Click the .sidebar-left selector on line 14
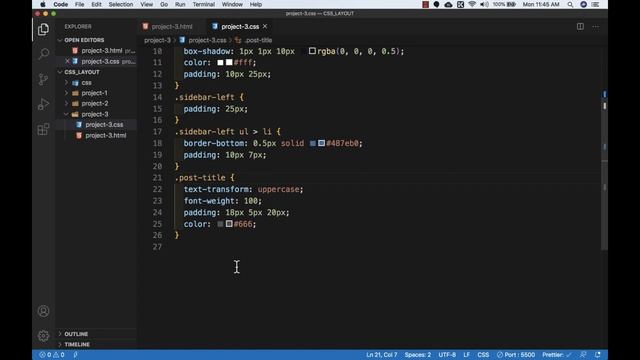The image size is (640, 360). 204,97
